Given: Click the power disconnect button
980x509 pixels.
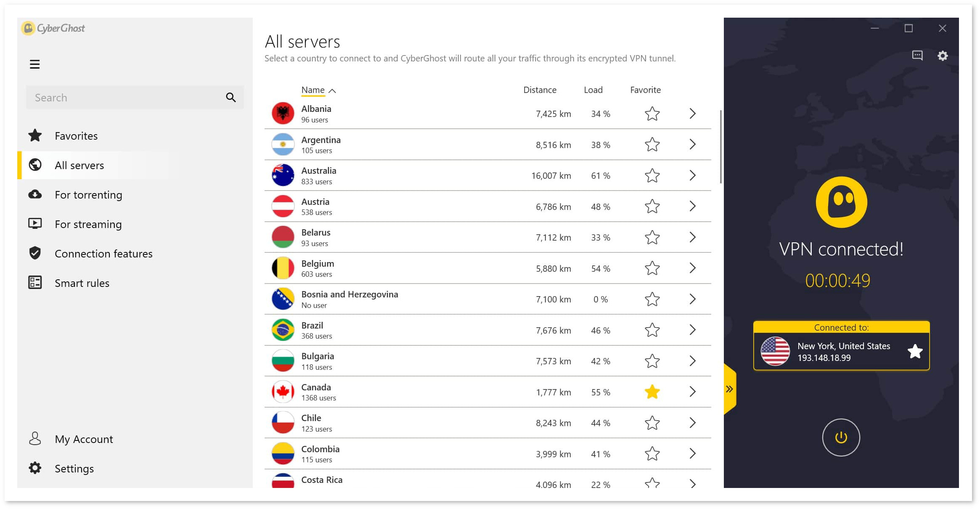Looking at the screenshot, I should coord(841,437).
